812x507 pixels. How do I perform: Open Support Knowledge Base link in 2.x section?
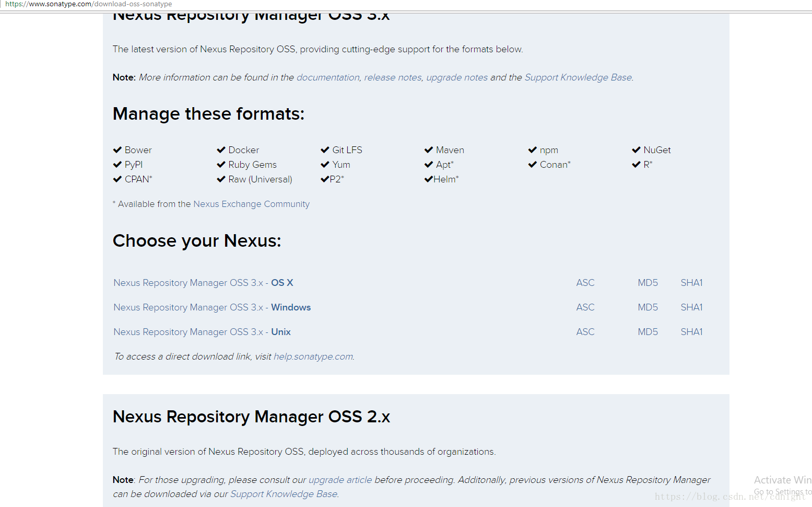tap(284, 494)
